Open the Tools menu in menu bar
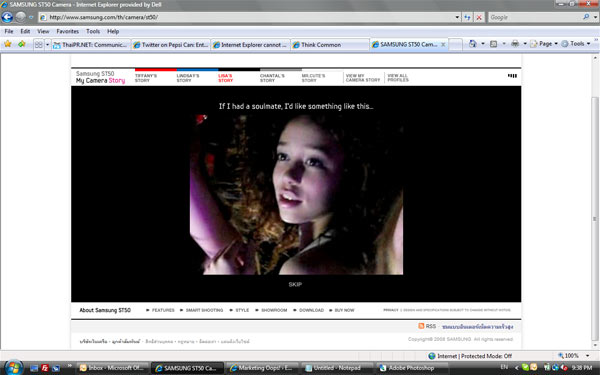 coord(93,31)
